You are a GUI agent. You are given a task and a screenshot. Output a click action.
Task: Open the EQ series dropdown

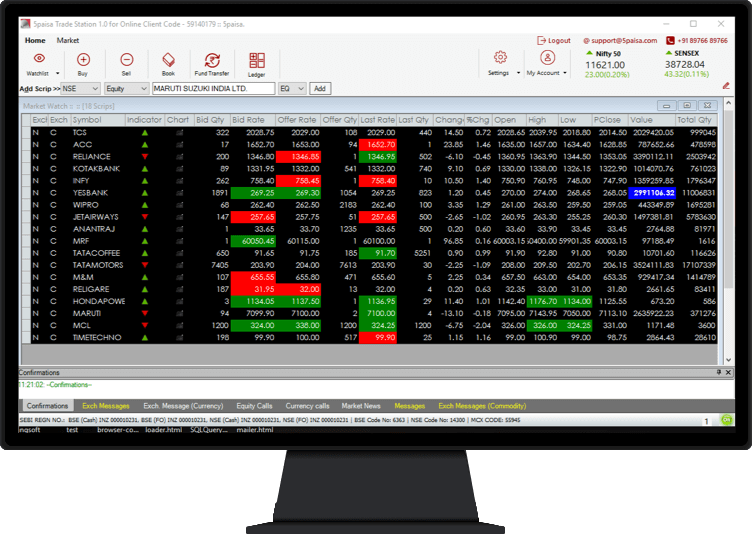(x=292, y=89)
